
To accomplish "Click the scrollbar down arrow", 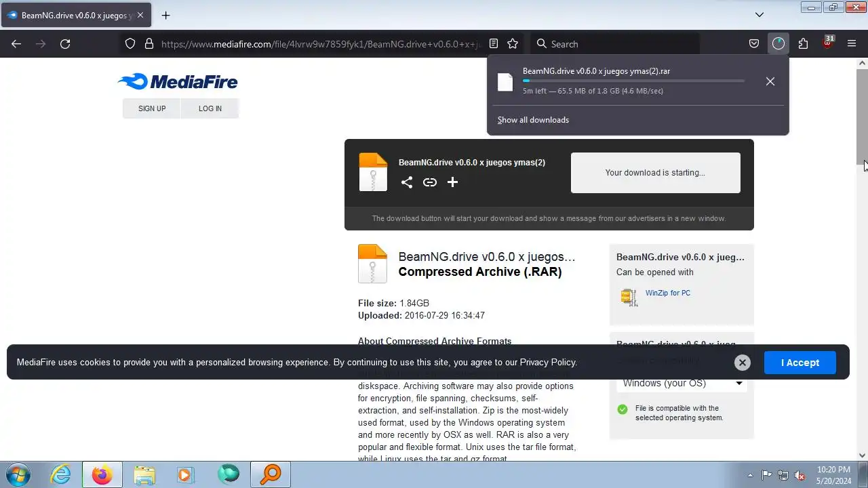I will pos(863,455).
